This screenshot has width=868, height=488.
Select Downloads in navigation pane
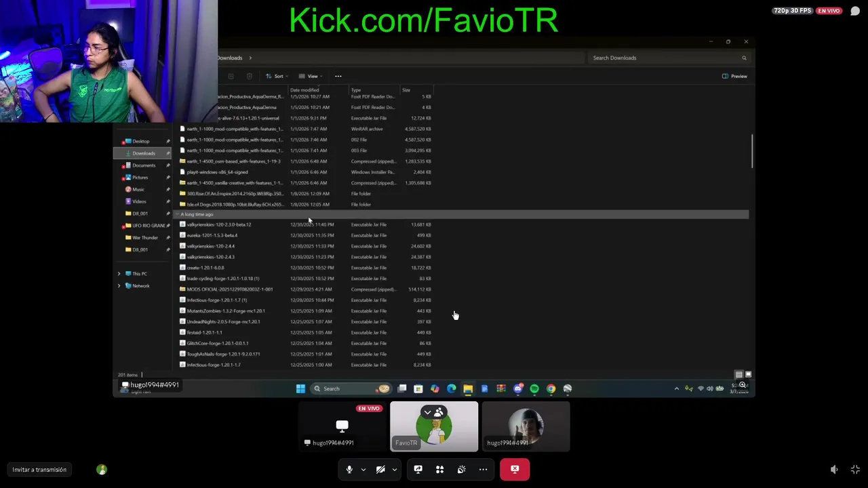point(142,153)
